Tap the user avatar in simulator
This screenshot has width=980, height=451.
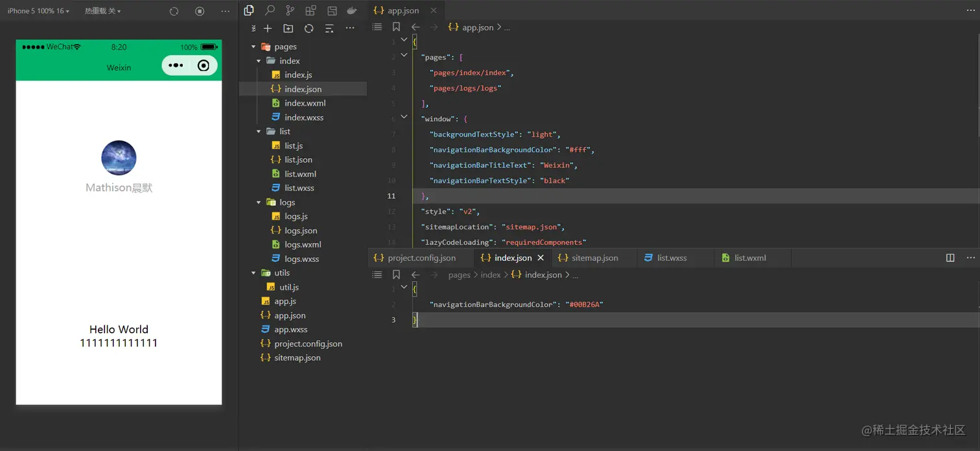click(119, 157)
